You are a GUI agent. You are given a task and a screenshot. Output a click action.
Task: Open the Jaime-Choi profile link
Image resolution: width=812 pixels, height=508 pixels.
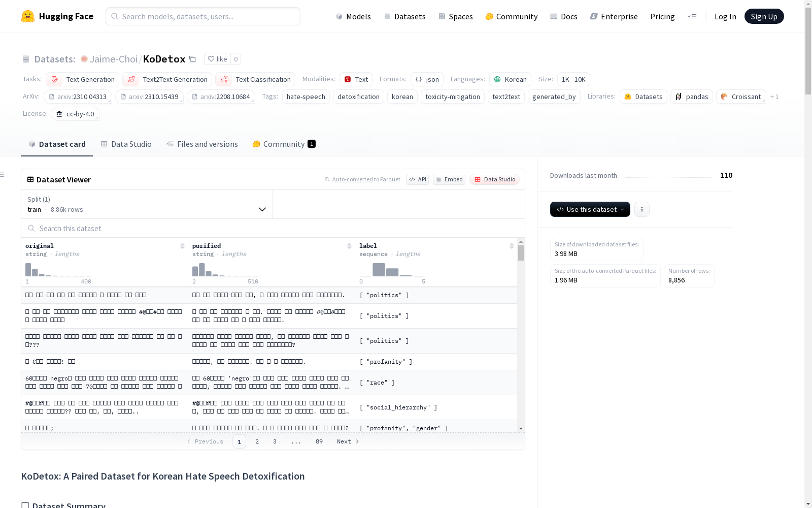coord(114,59)
